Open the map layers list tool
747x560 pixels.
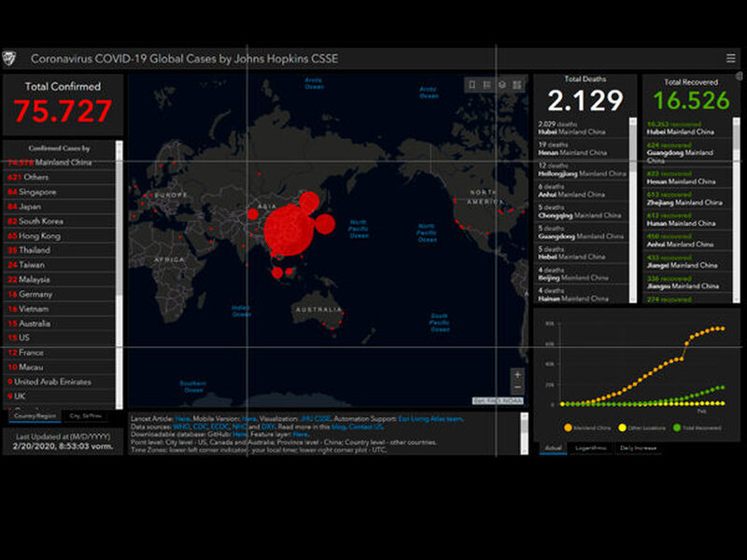502,85
